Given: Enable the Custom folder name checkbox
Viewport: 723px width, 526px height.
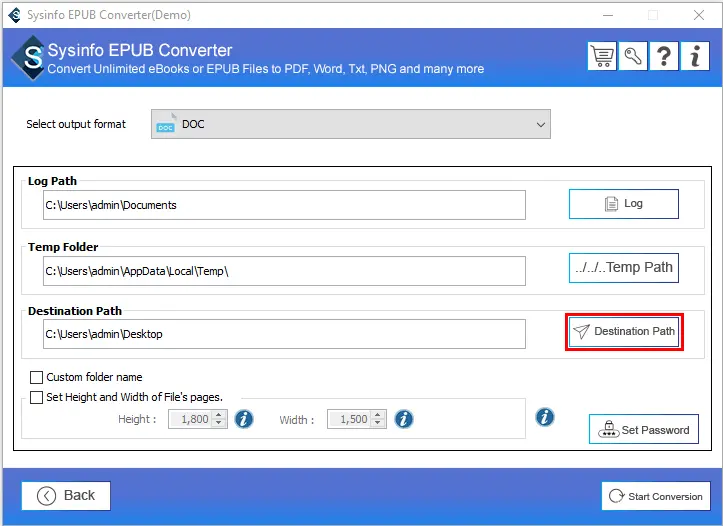Looking at the screenshot, I should tap(37, 378).
